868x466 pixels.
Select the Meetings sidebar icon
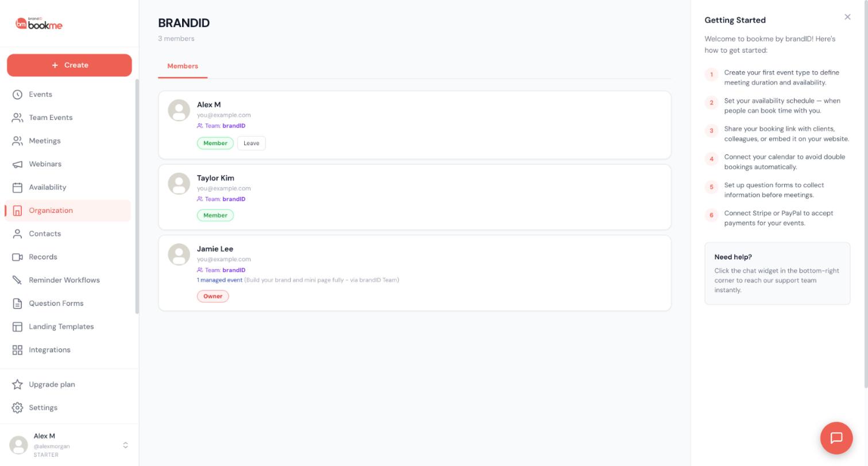pos(17,141)
